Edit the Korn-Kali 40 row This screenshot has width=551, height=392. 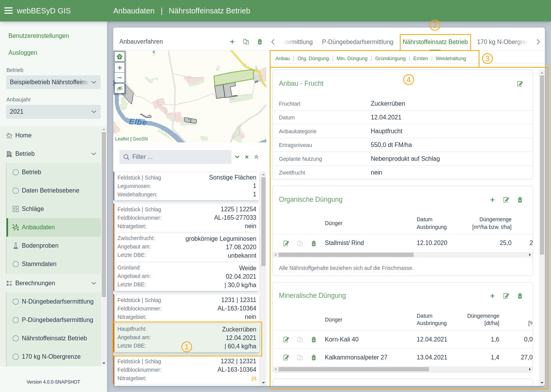286,340
